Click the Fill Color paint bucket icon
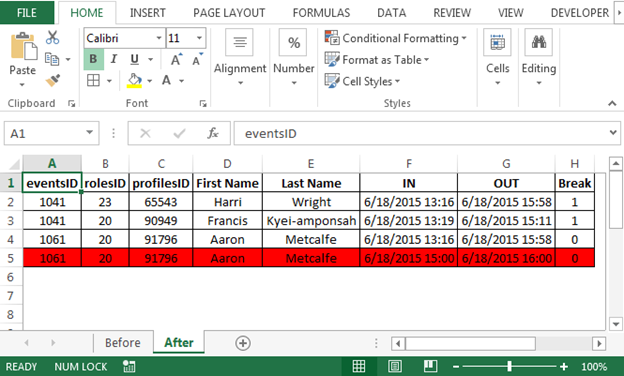This screenshot has width=624, height=376. pos(135,81)
